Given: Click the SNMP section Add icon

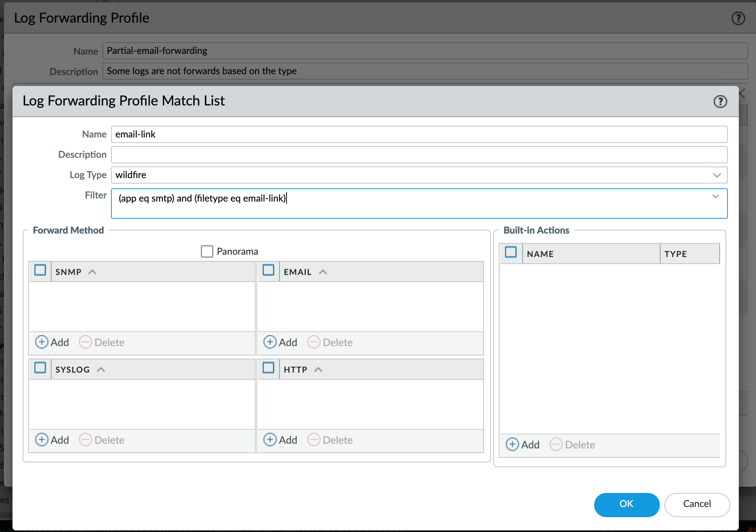Looking at the screenshot, I should (x=42, y=342).
